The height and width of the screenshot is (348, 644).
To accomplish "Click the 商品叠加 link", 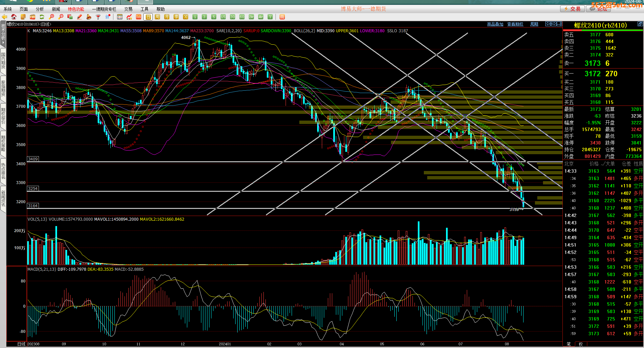I will click(x=495, y=24).
